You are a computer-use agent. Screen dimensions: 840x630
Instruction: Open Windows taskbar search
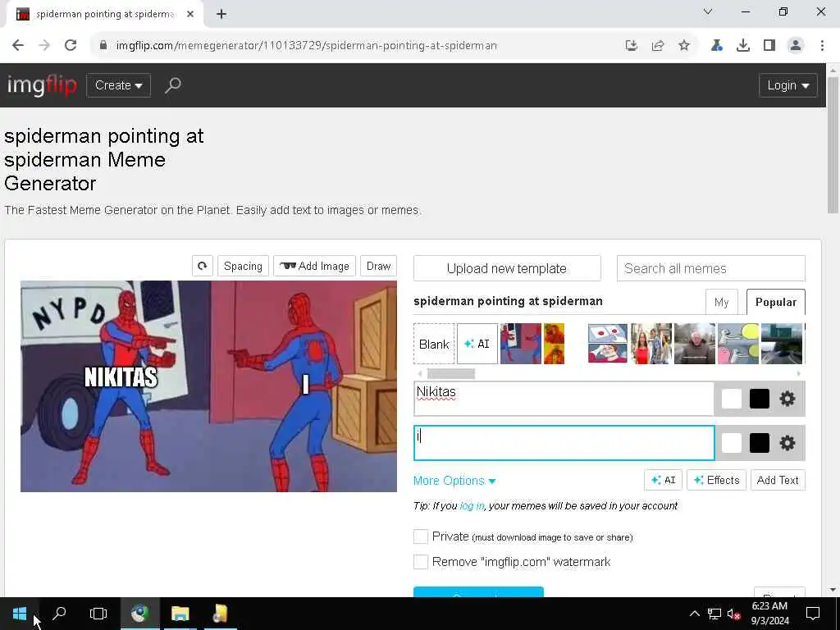pos(59,614)
